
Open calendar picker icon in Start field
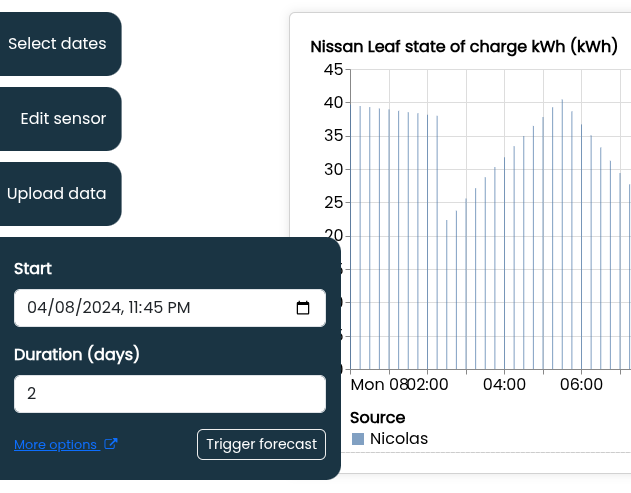[304, 308]
